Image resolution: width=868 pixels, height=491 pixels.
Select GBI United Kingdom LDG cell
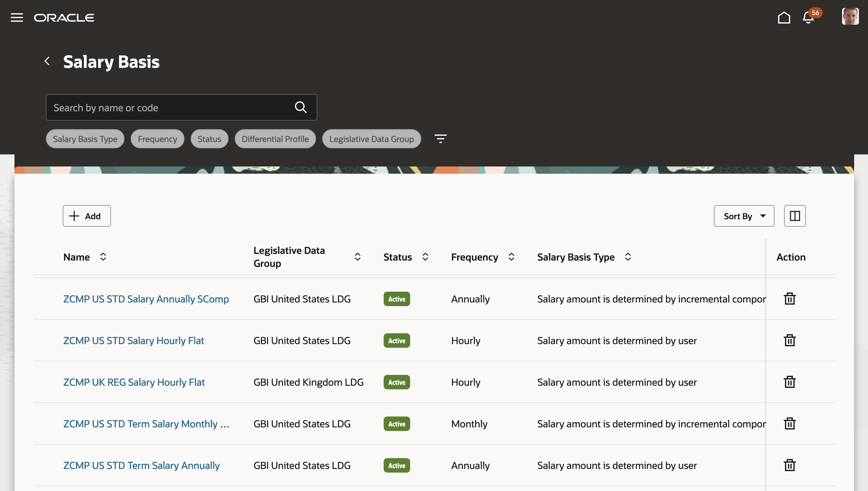coord(309,382)
